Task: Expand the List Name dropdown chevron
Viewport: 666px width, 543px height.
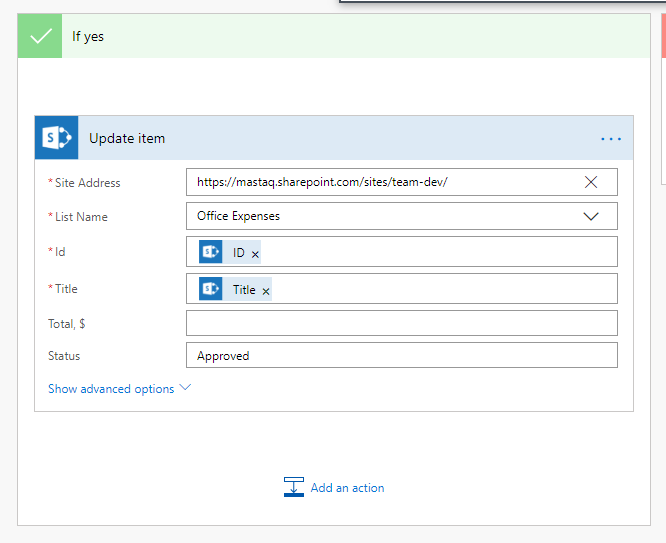Action: coord(591,216)
